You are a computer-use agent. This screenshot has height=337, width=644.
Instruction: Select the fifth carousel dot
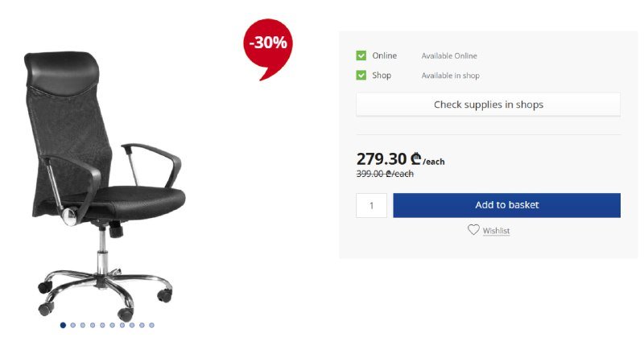click(x=102, y=325)
